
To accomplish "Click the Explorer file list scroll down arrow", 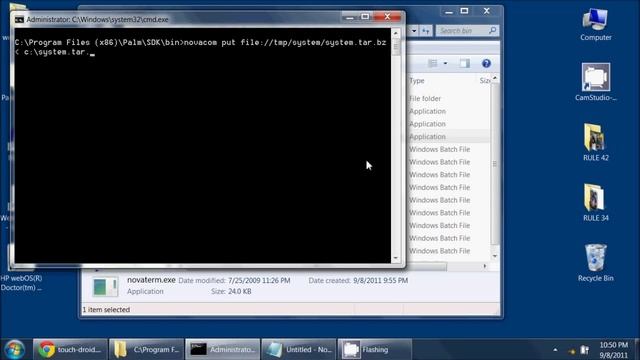I will click(x=495, y=256).
